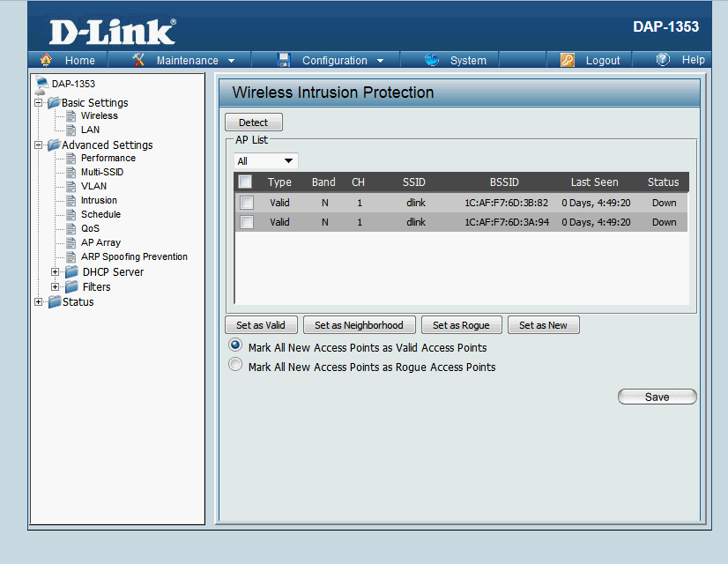Expand the Filters tree node
Viewport: 728px width, 564px height.
tap(56, 287)
